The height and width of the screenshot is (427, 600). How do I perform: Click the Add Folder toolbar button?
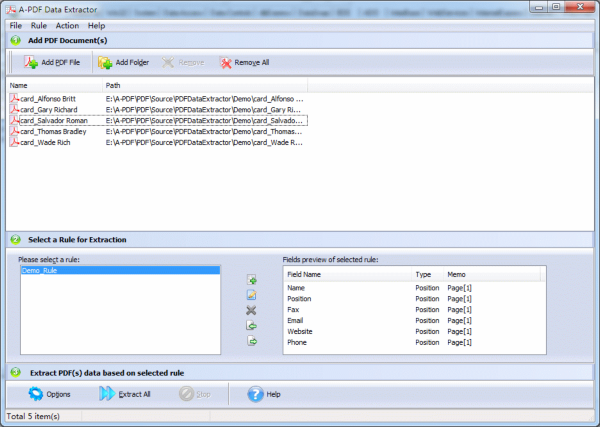(x=124, y=62)
